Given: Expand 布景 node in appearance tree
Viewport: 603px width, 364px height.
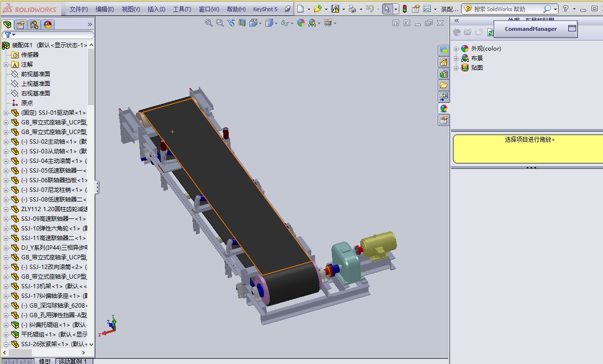Looking at the screenshot, I should [x=456, y=58].
